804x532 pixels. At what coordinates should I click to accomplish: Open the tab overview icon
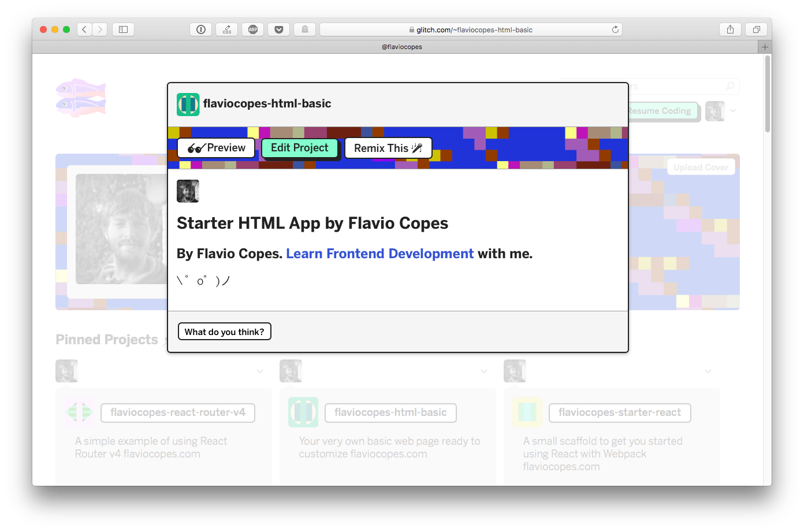click(x=756, y=29)
